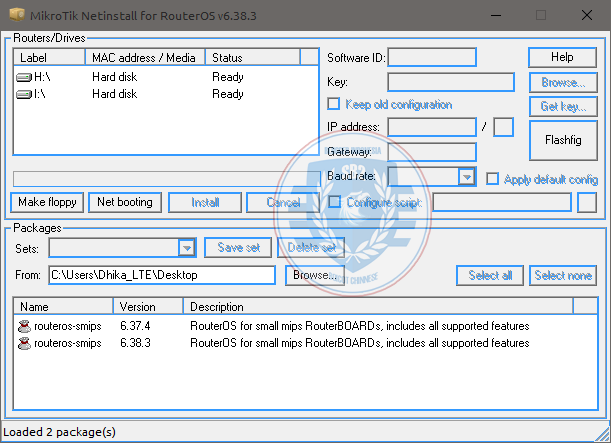Image resolution: width=611 pixels, height=443 pixels.
Task: Click Delete set button
Action: tap(311, 248)
